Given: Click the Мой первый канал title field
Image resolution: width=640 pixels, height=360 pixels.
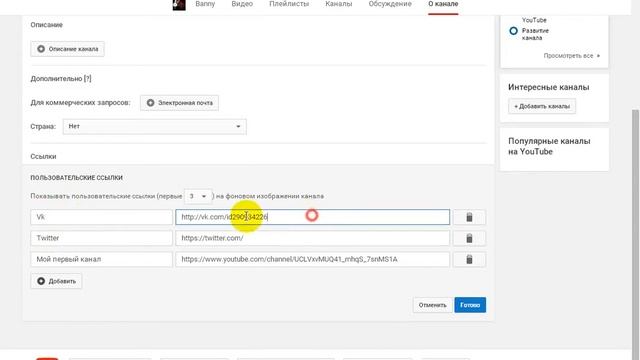Looking at the screenshot, I should 102,260.
